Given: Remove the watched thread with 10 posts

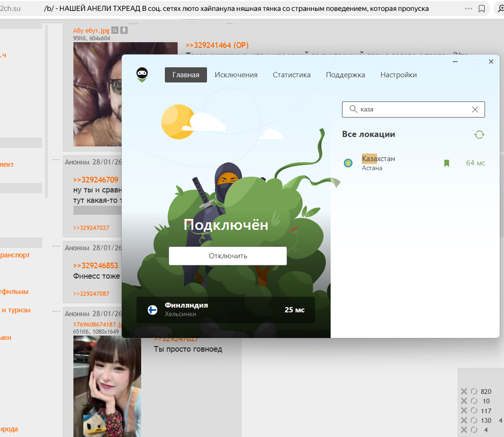Looking at the screenshot, I should click(464, 401).
